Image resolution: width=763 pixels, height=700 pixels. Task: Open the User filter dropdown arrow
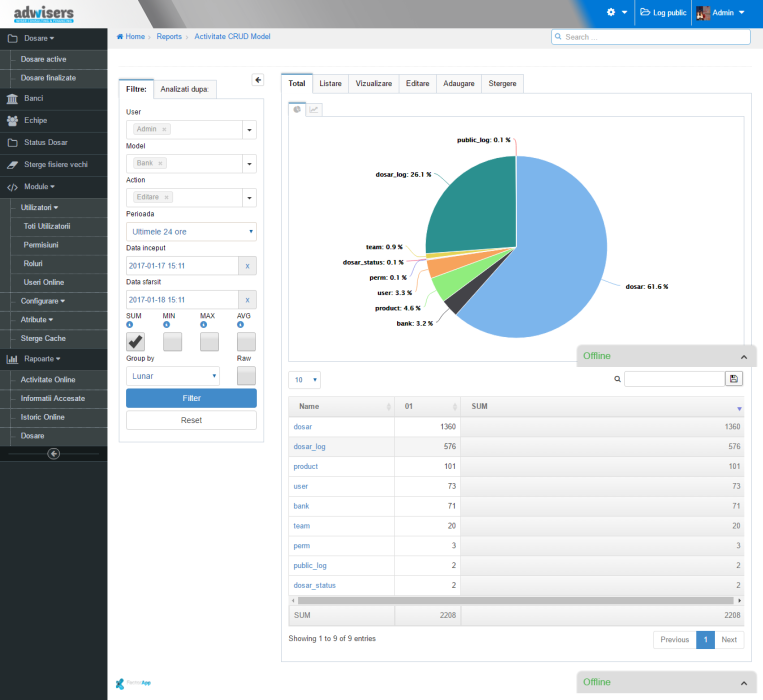tap(249, 130)
